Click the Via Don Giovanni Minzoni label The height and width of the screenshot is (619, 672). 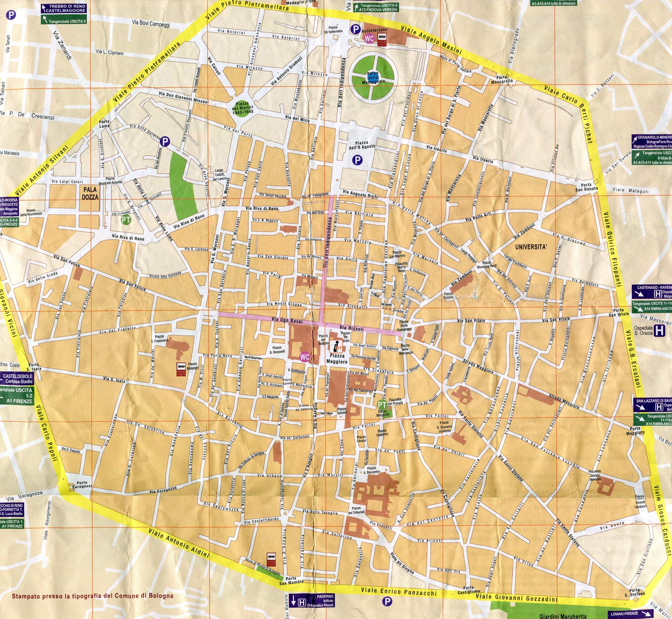[x=183, y=98]
